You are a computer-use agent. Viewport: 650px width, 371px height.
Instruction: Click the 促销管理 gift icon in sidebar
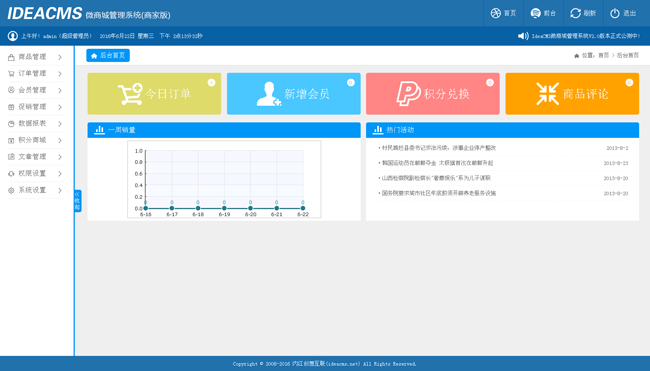(x=11, y=107)
